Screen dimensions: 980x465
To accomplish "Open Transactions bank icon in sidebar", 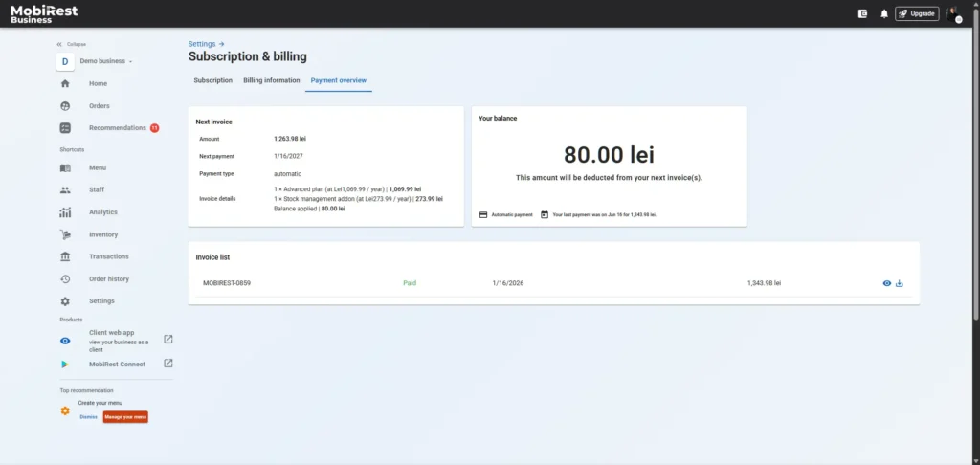I will [65, 256].
